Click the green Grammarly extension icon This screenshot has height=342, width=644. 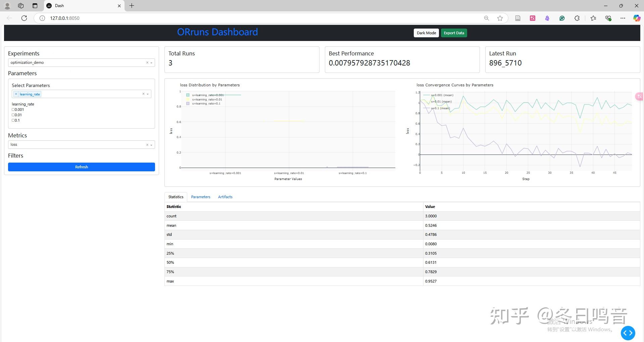(562, 18)
